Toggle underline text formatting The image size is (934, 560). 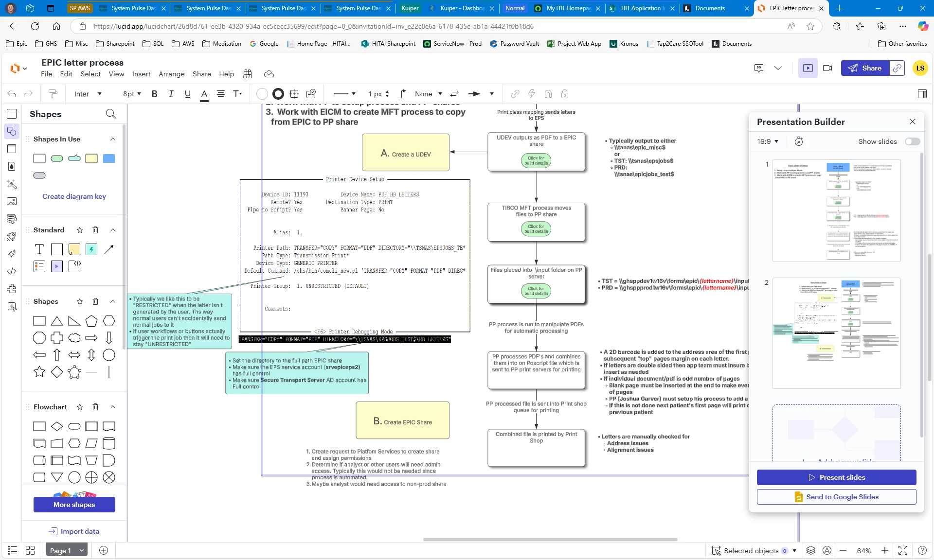pyautogui.click(x=187, y=94)
